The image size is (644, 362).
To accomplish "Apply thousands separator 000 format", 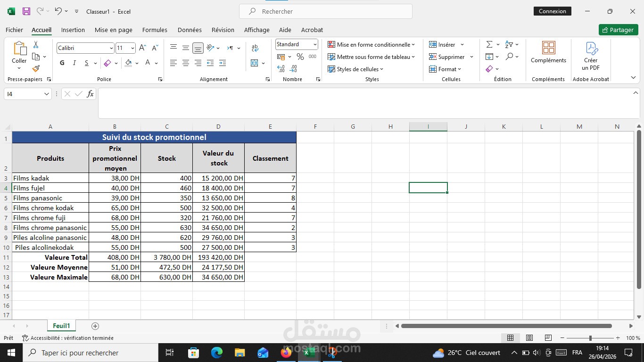I will point(313,57).
